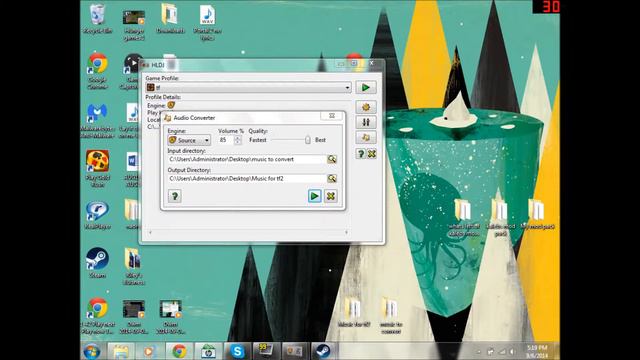Screen dimensions: 640x360
Task: Click the volume icon in system tray
Action: pos(512,351)
